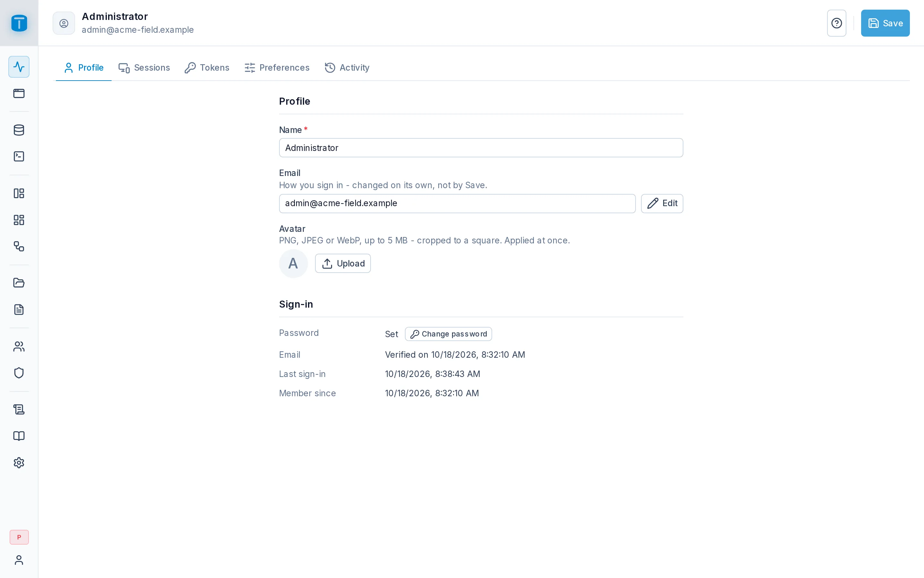Click the header profile avatar icon
This screenshot has width=924, height=578.
[64, 23]
